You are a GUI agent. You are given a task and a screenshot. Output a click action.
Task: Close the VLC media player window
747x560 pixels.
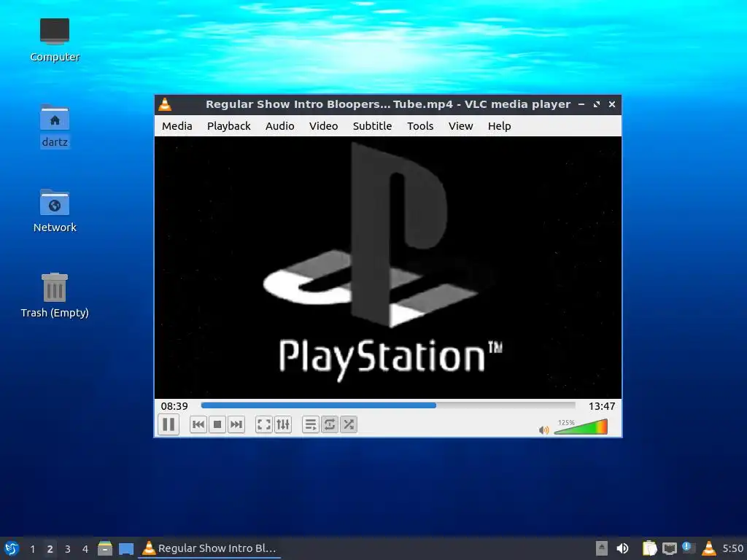pyautogui.click(x=612, y=104)
